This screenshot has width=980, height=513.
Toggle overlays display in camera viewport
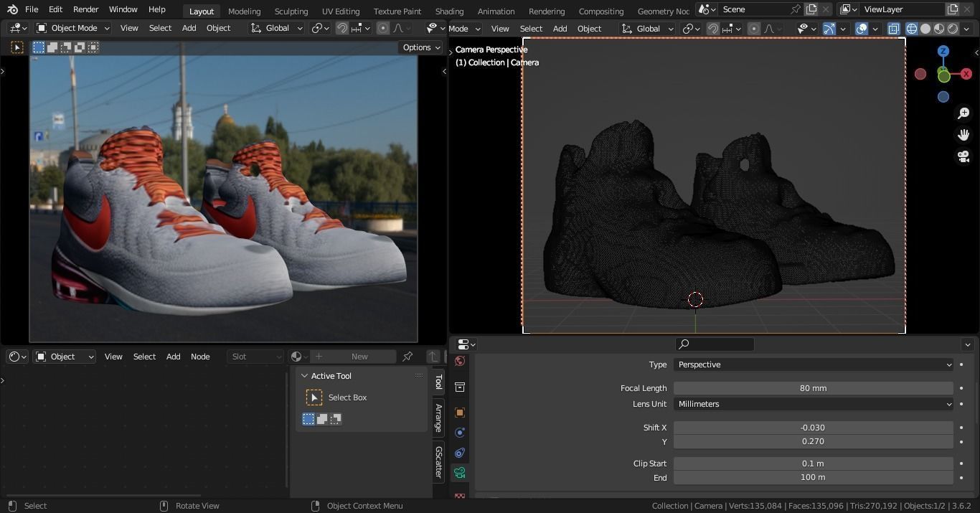click(x=862, y=29)
